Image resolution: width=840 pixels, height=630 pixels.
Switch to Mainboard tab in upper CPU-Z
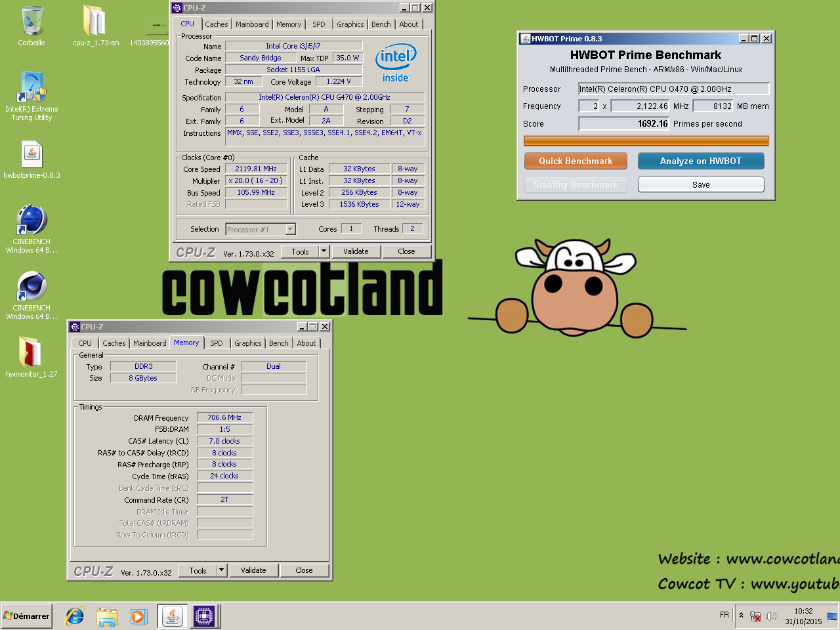click(252, 24)
